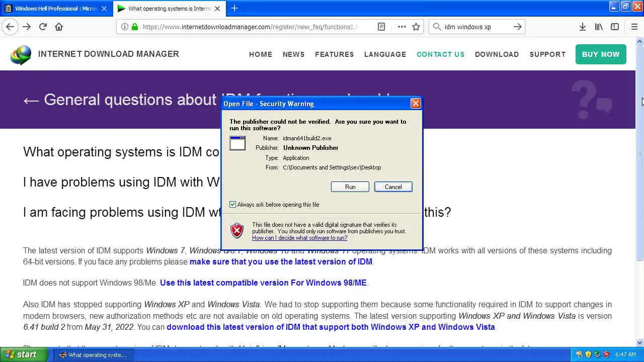644x362 pixels.
Task: Reload the current page
Action: (x=43, y=27)
